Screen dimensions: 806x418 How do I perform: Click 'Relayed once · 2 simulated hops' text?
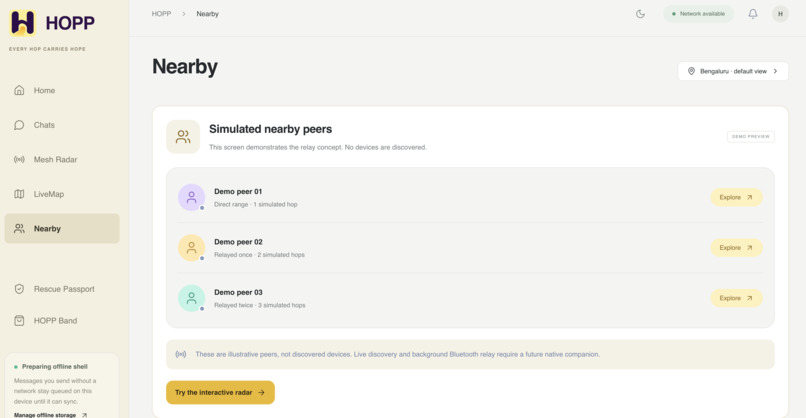tap(259, 255)
